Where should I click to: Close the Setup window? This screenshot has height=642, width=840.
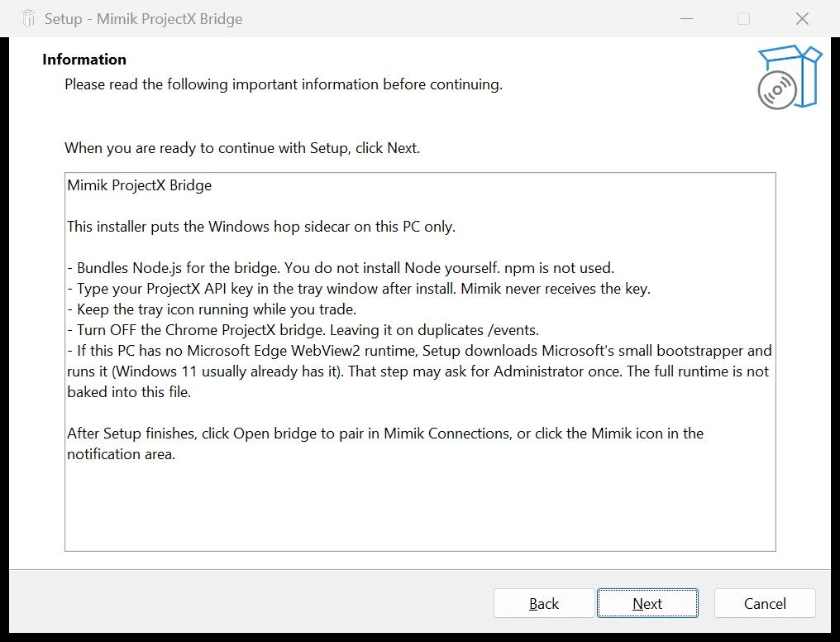(x=802, y=19)
